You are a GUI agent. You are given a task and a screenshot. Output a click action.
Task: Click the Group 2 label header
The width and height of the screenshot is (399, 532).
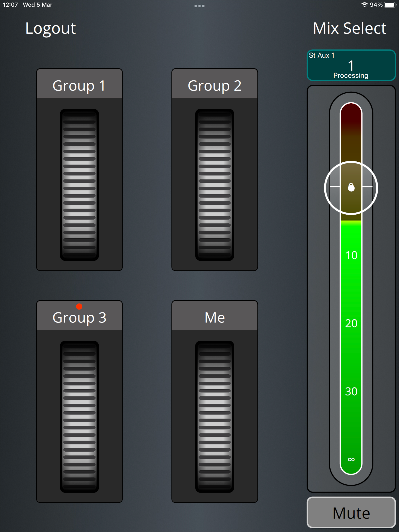[215, 84]
